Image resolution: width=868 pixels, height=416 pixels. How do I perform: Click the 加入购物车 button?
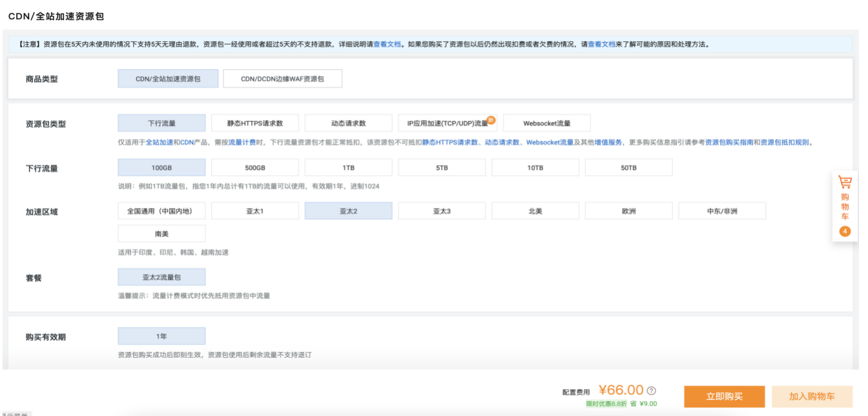pos(812,397)
